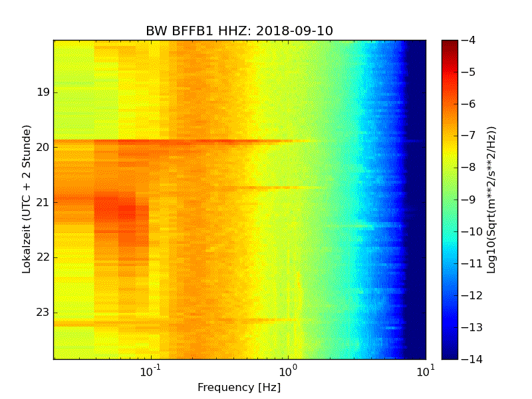Image resolution: width=532 pixels, height=399 pixels.
Task: Click the x-axis tick label 10^-1
Action: point(150,371)
